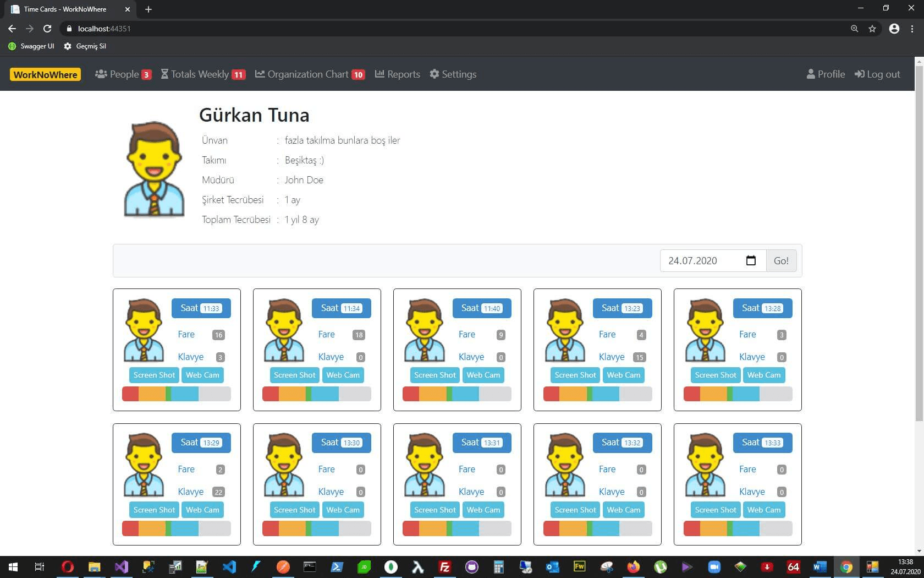
Task: Open Web Cam for 13:28 card
Action: click(x=763, y=375)
